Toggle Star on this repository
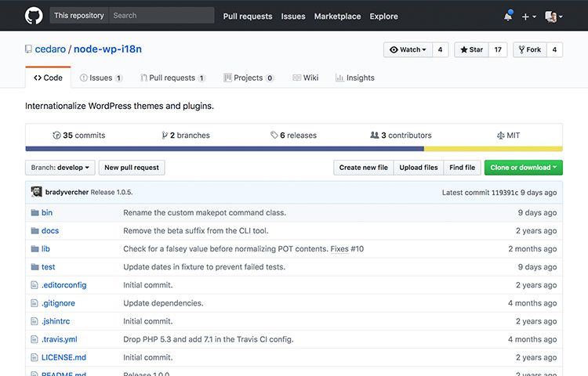Viewport: 588px width, 376px height. (x=472, y=49)
